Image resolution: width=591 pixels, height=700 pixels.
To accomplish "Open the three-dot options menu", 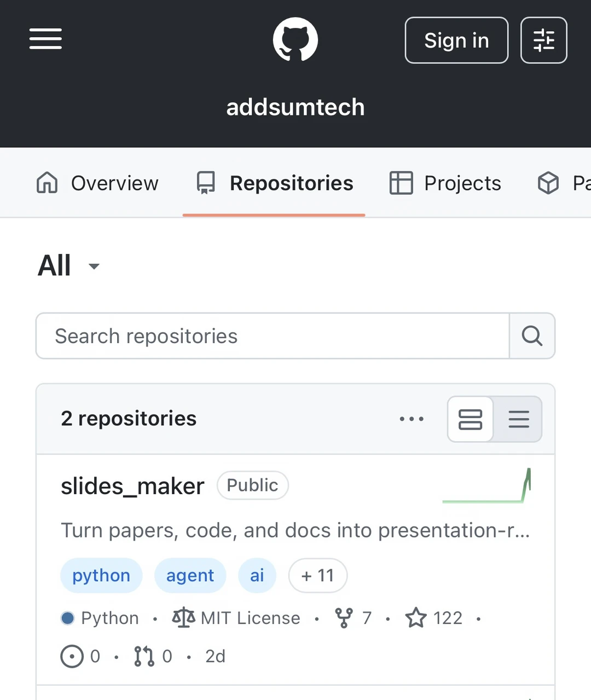I will pos(412,419).
